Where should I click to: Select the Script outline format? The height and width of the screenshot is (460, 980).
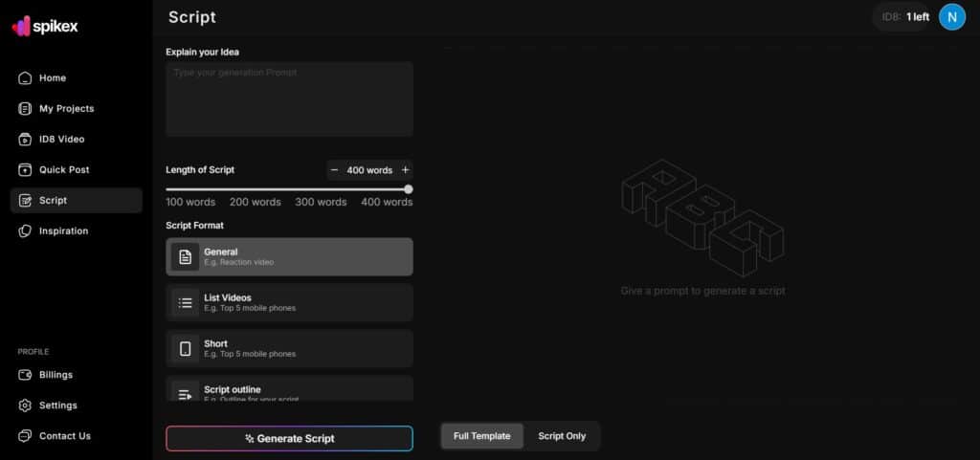pos(289,388)
